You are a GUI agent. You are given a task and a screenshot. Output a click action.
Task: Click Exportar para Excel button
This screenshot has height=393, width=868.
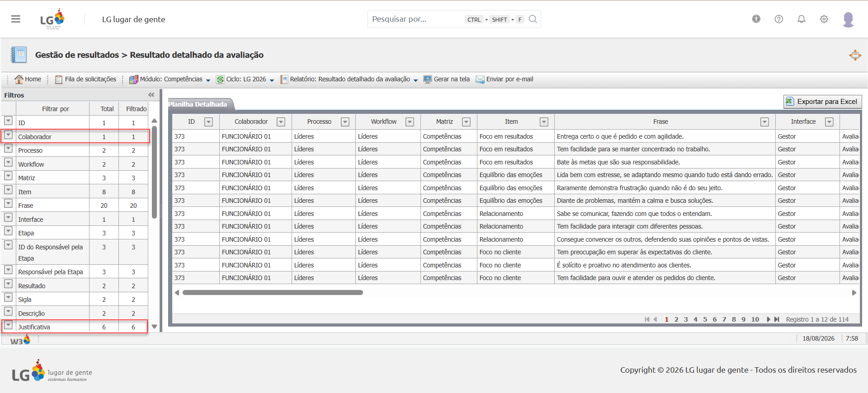tap(822, 102)
